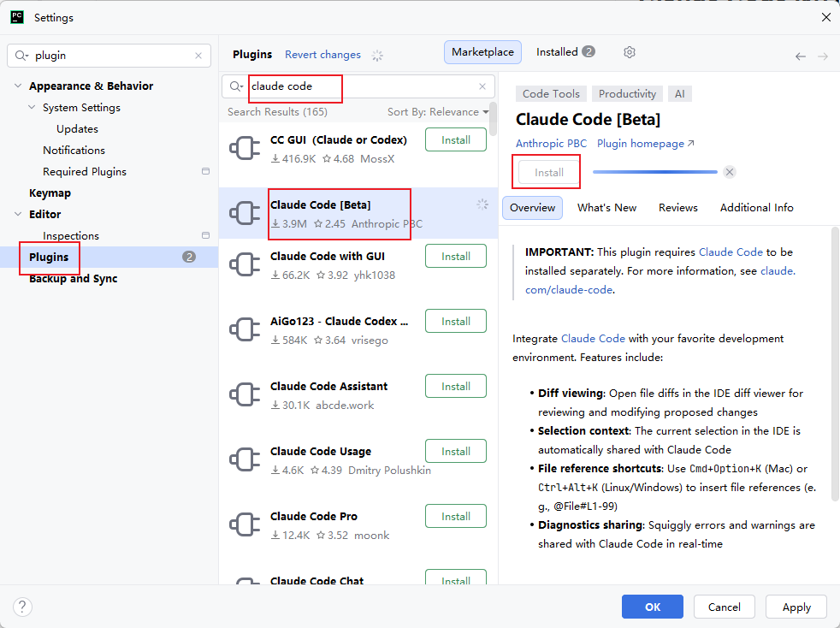Clear the settings search field 'plugin'
The height and width of the screenshot is (628, 840).
[198, 56]
